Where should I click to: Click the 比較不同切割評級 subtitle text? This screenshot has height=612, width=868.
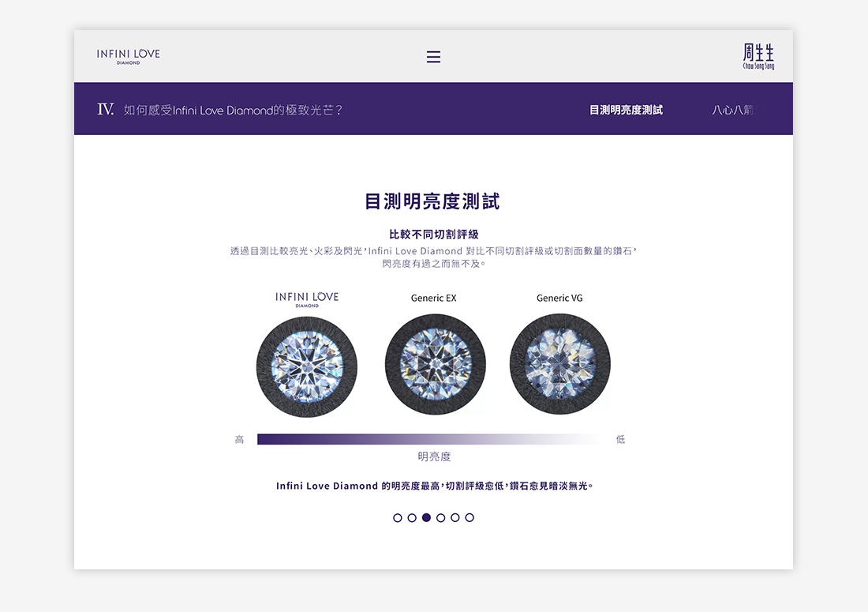(x=433, y=233)
